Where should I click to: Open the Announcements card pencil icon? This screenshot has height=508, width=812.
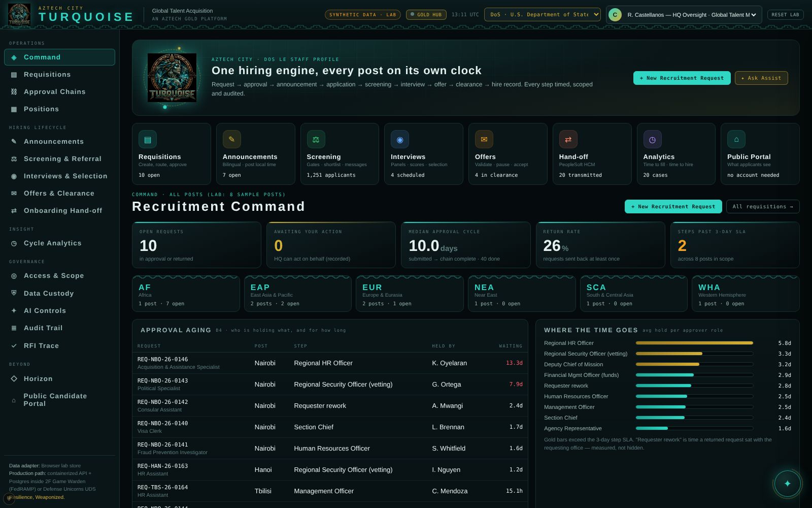click(x=231, y=139)
